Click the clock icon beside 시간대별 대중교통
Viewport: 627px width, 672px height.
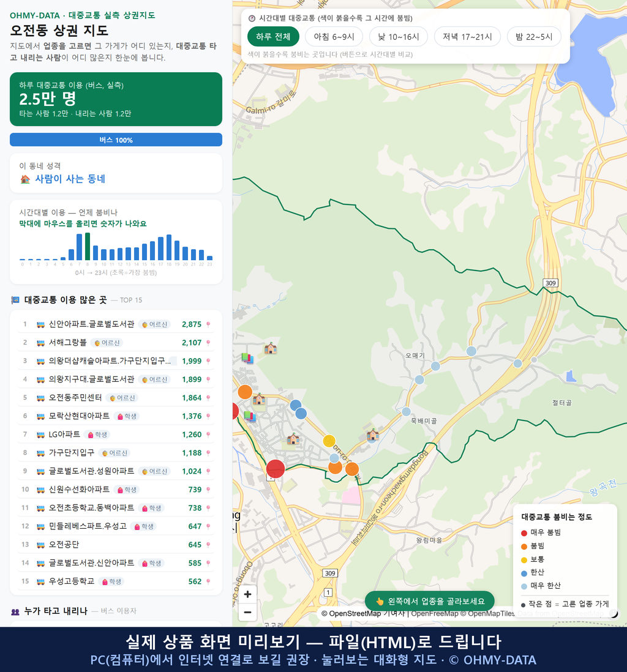(252, 18)
